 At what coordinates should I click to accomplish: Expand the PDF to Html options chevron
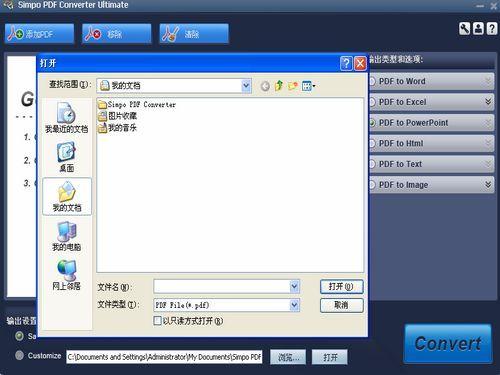[x=488, y=143]
